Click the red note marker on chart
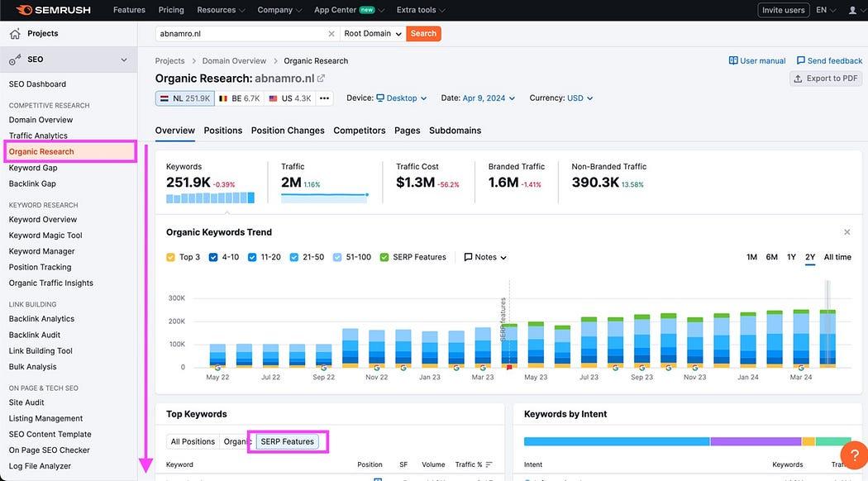This screenshot has height=481, width=868. [509, 367]
